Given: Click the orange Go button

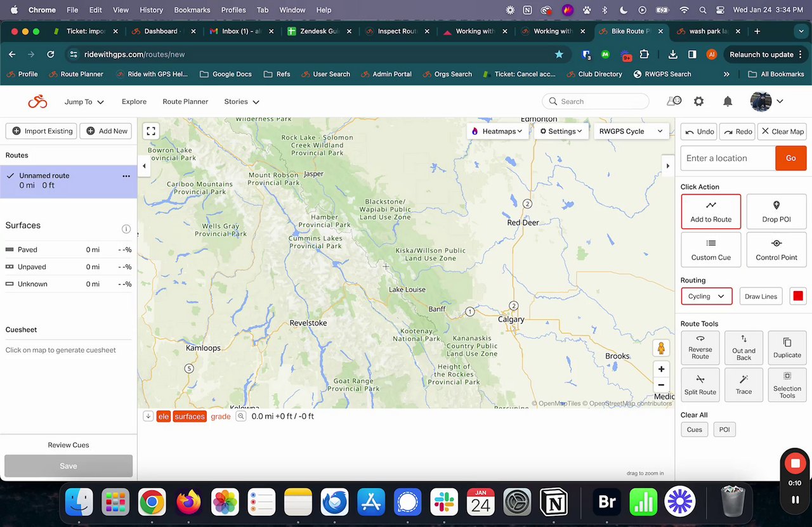Looking at the screenshot, I should tap(790, 159).
